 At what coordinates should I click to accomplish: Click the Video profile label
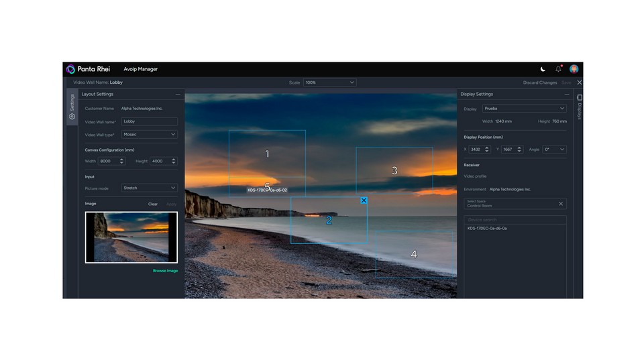475,176
